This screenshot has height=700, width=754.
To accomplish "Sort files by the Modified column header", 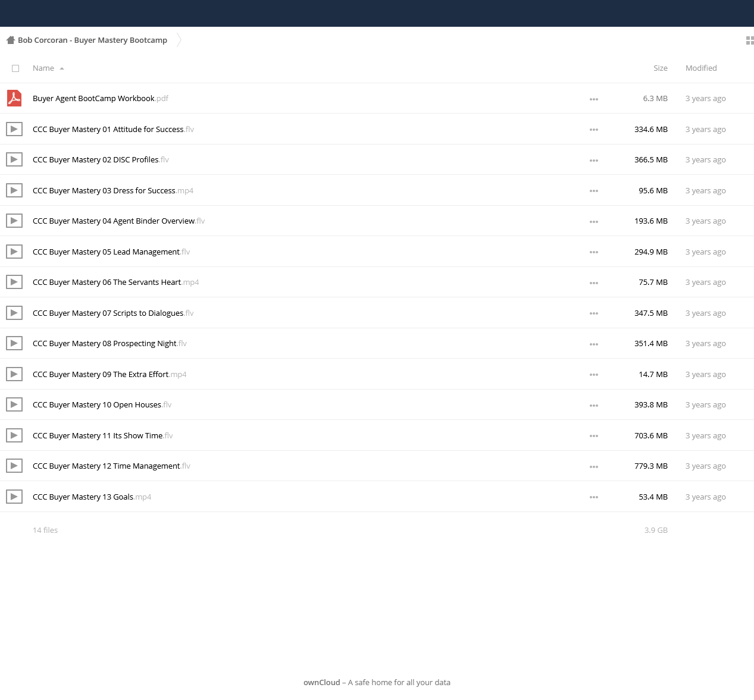I will (x=701, y=68).
